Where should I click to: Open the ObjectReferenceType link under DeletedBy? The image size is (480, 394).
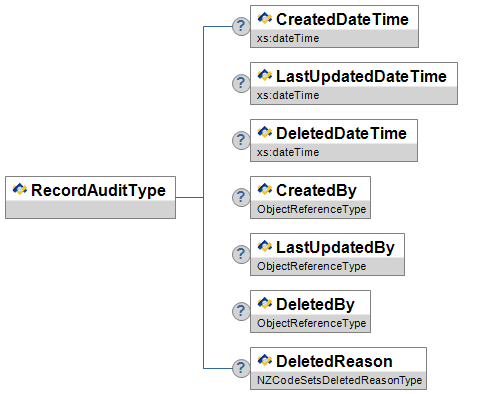[x=311, y=323]
